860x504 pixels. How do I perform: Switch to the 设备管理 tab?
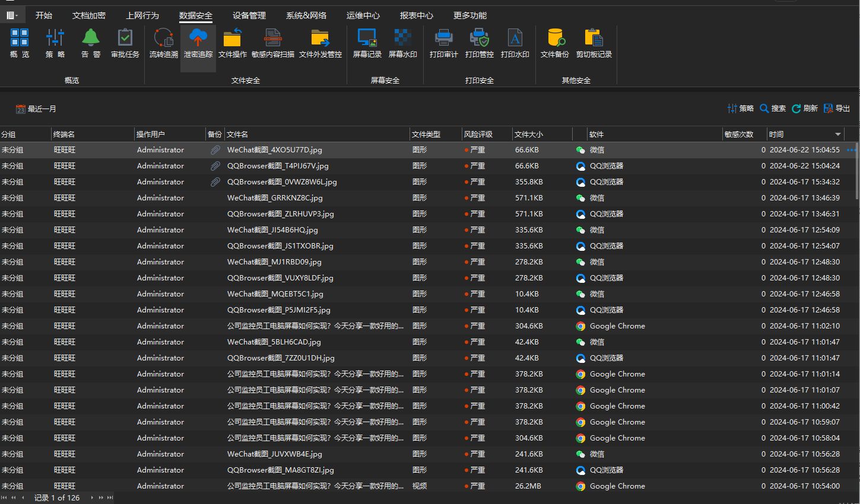click(x=249, y=15)
